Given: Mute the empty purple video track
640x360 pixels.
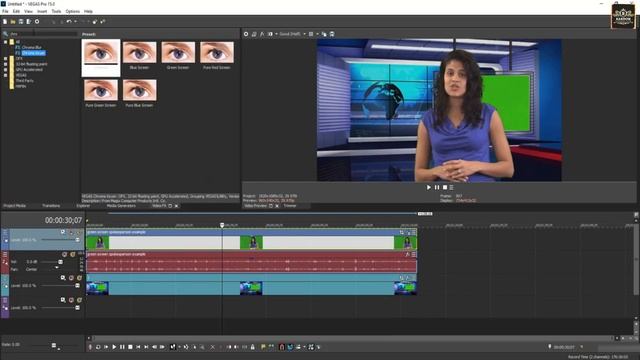Looking at the screenshot, I should tap(71, 300).
